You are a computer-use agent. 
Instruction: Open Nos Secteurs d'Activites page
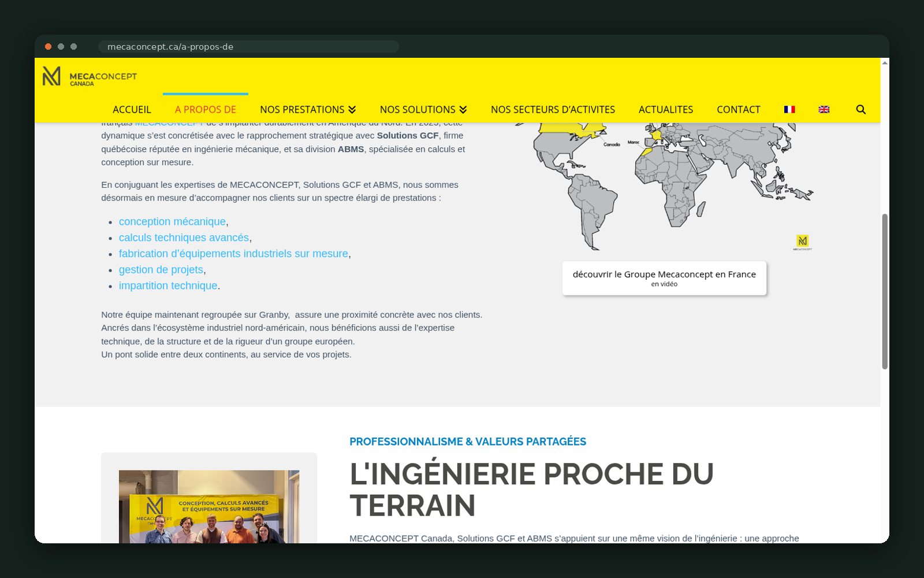tap(553, 109)
